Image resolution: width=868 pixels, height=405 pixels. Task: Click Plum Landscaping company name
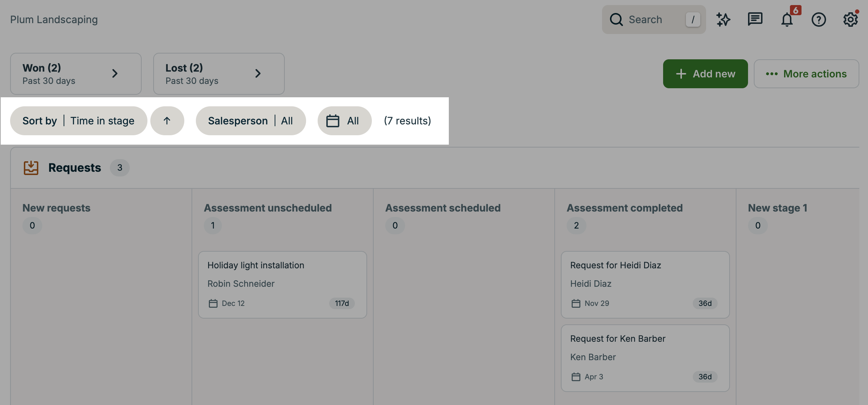coord(54,20)
